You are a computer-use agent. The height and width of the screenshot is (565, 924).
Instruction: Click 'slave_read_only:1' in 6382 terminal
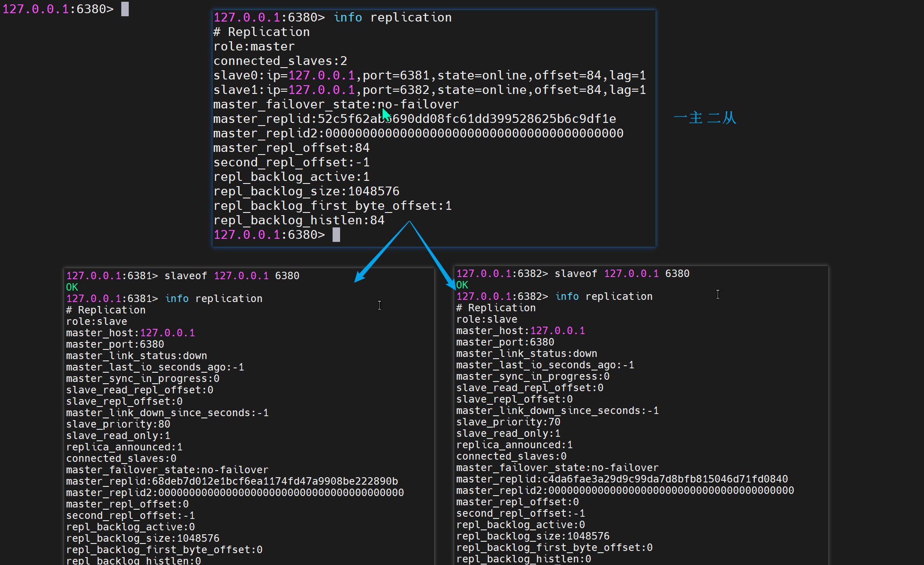pos(508,433)
